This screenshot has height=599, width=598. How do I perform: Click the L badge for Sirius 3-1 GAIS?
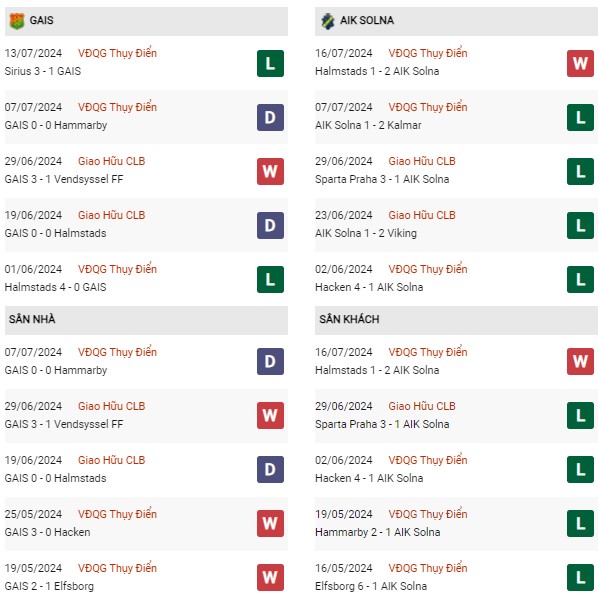point(270,63)
